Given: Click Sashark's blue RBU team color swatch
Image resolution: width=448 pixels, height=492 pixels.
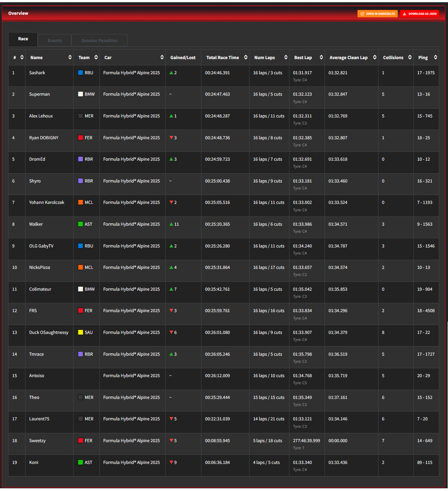Looking at the screenshot, I should click(81, 73).
